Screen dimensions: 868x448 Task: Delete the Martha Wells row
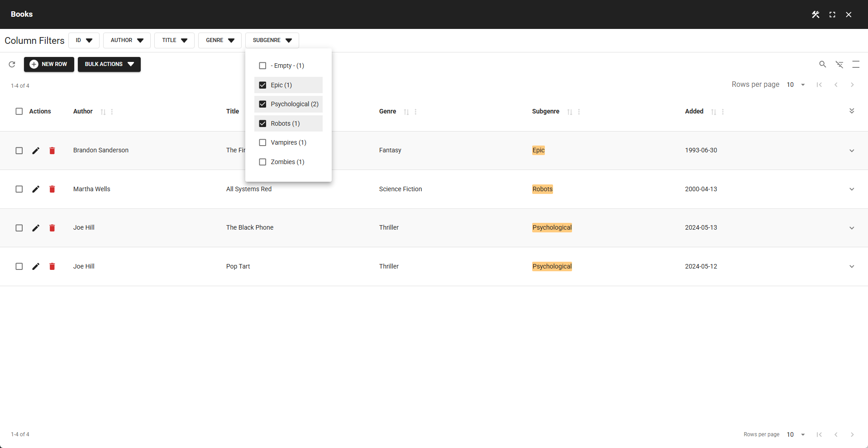[52, 189]
